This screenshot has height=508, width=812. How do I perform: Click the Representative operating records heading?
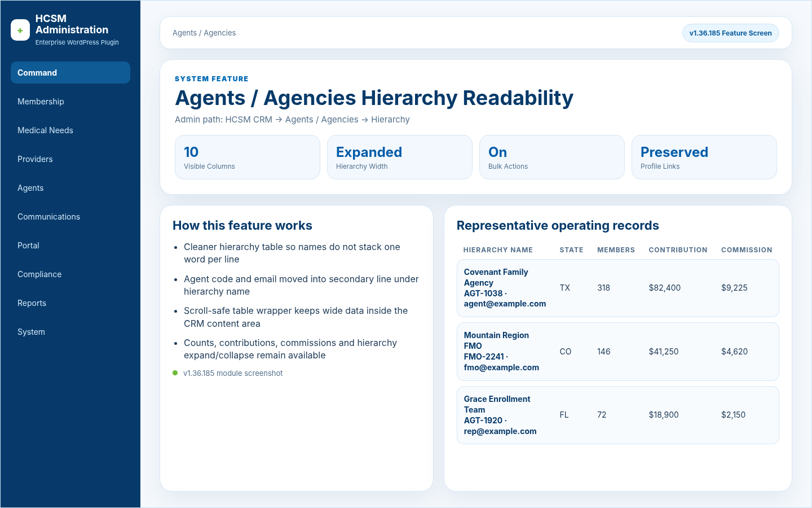[558, 226]
